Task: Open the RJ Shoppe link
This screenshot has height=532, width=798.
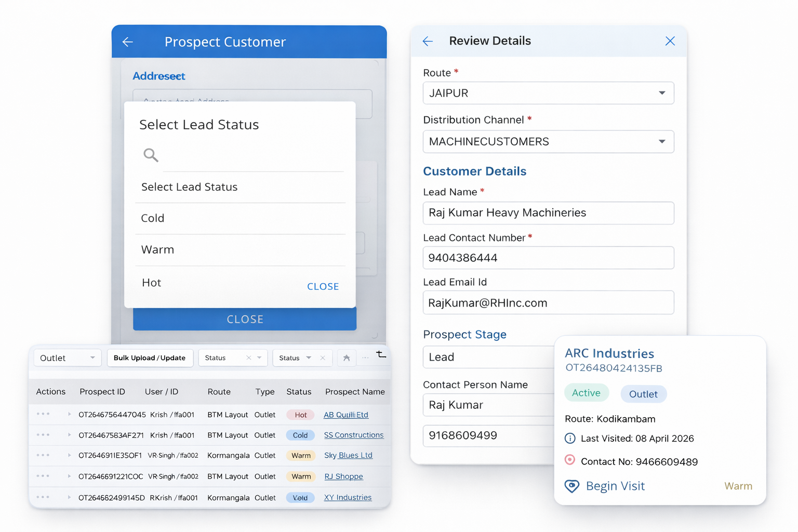Action: tap(343, 476)
